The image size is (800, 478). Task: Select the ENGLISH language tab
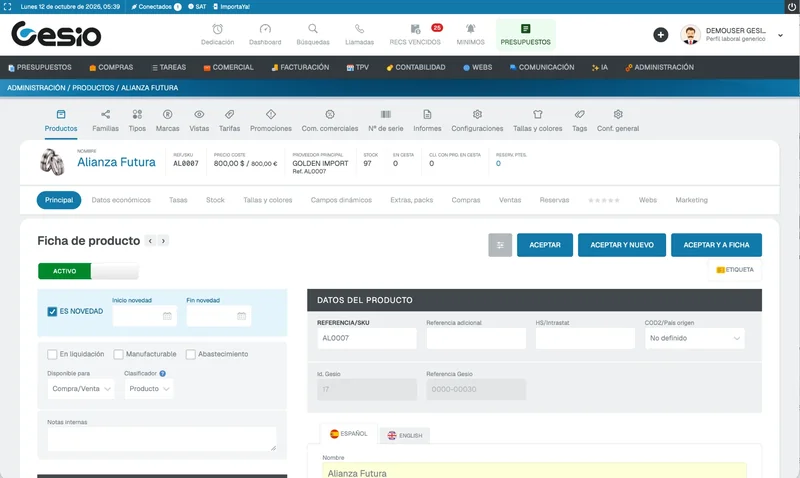coord(405,435)
